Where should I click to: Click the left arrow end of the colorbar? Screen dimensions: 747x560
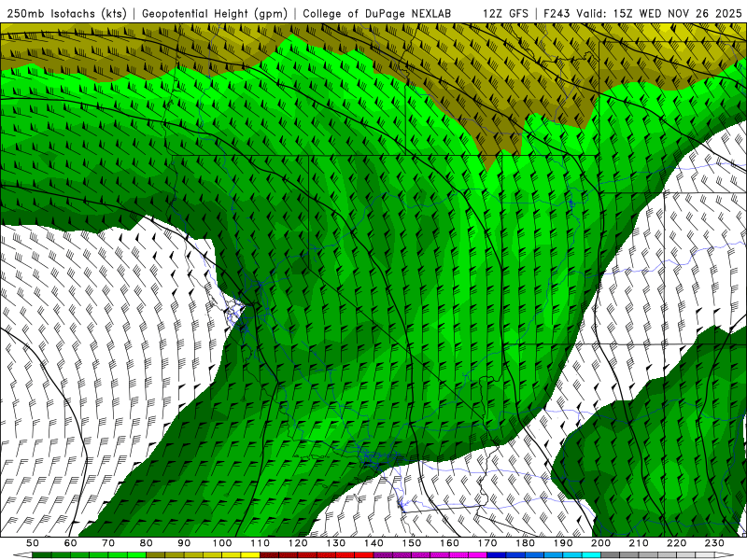point(22,555)
